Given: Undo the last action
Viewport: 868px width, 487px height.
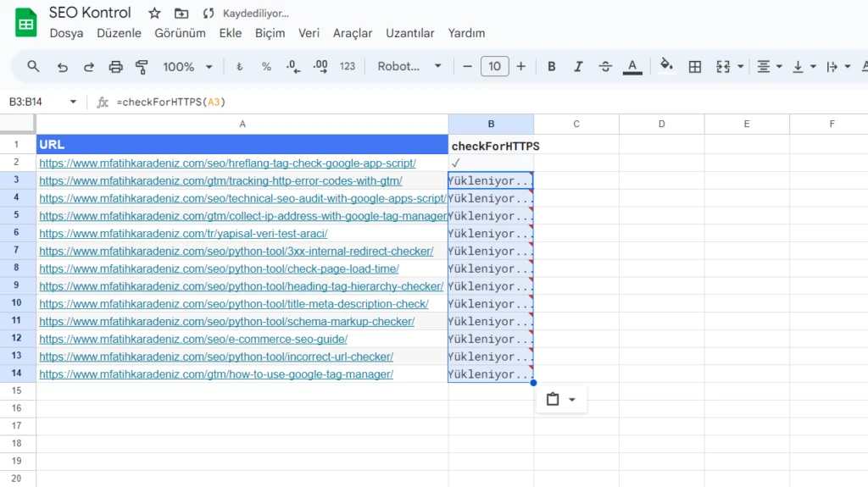Looking at the screenshot, I should (62, 66).
